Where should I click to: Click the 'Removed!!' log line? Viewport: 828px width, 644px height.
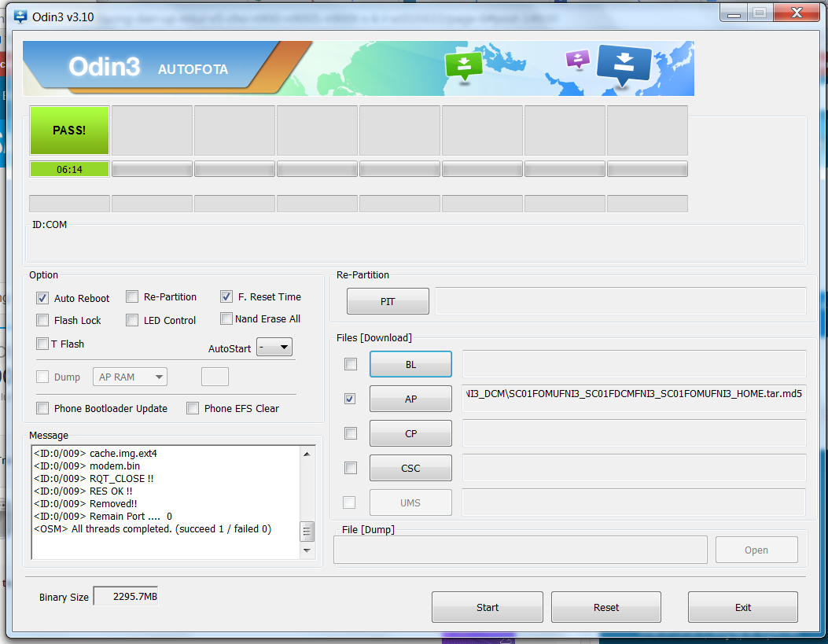(x=85, y=504)
